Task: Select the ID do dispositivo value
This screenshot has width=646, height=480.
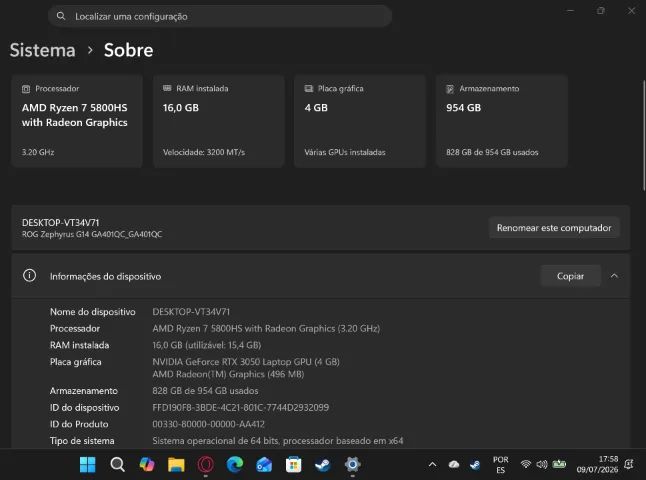Action: (x=241, y=407)
